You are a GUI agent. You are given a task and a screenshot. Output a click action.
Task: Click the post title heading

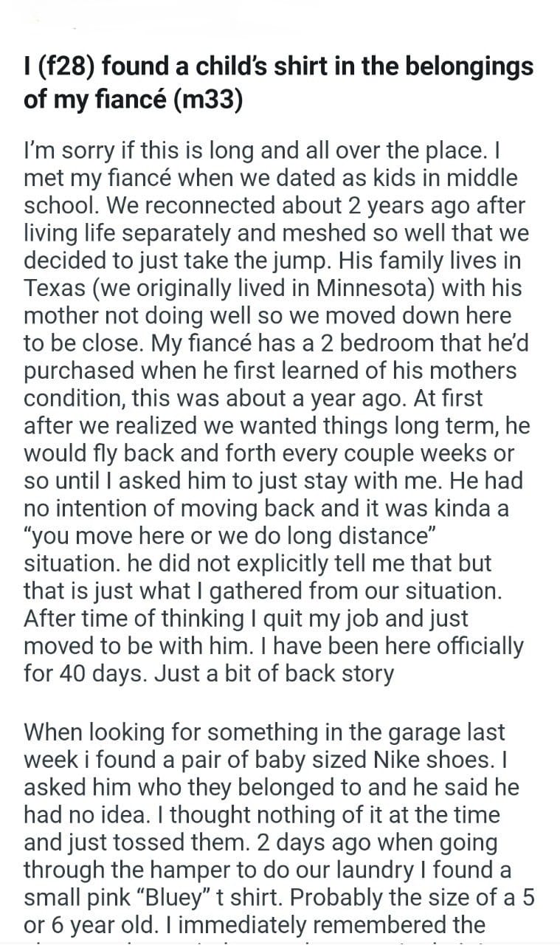click(279, 82)
